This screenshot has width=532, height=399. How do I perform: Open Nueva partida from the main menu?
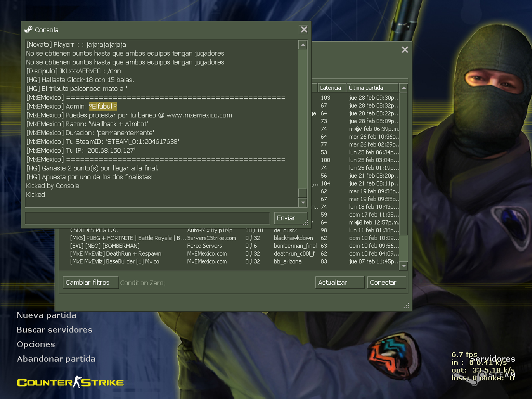coord(46,315)
